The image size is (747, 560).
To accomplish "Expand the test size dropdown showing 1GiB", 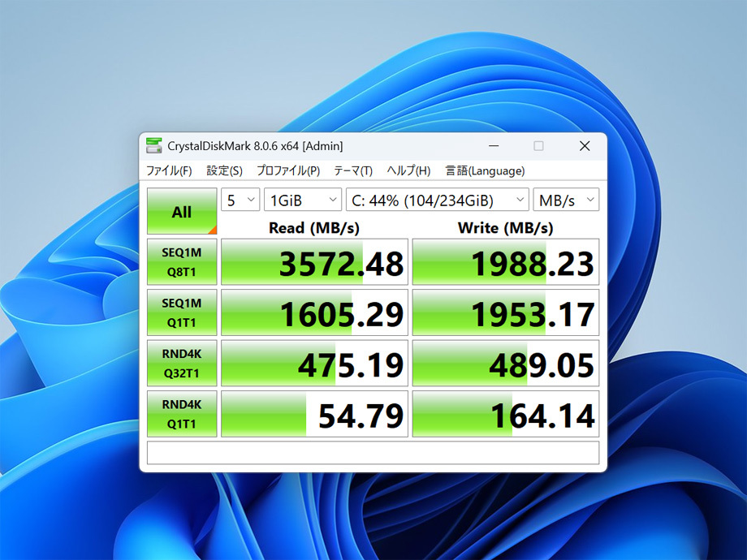I will pos(303,200).
